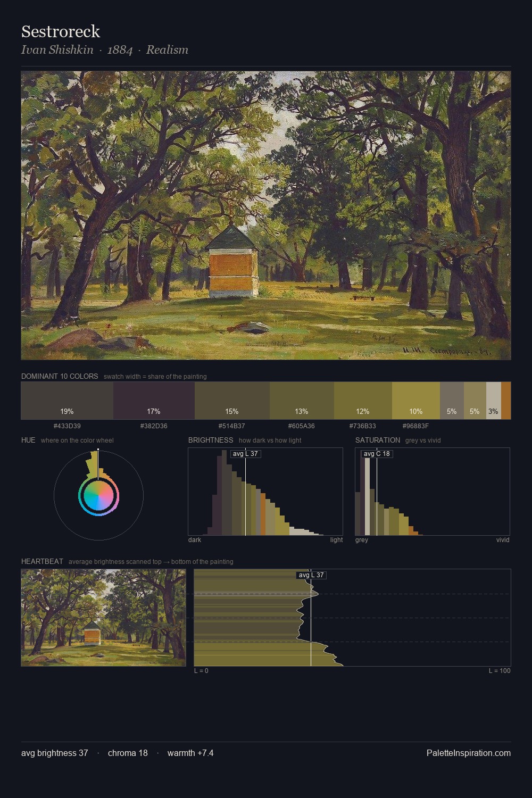Click the large Sestroreck painting image
This screenshot has width=532, height=798.
click(266, 215)
